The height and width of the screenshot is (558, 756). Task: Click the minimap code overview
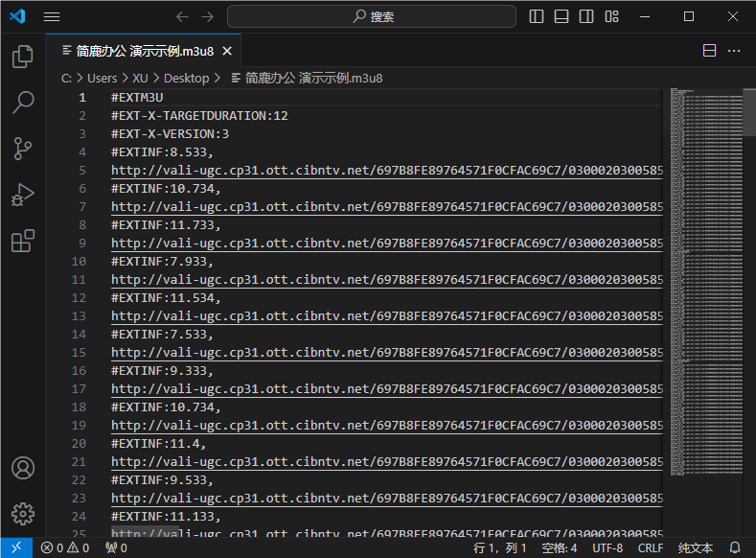point(706,282)
